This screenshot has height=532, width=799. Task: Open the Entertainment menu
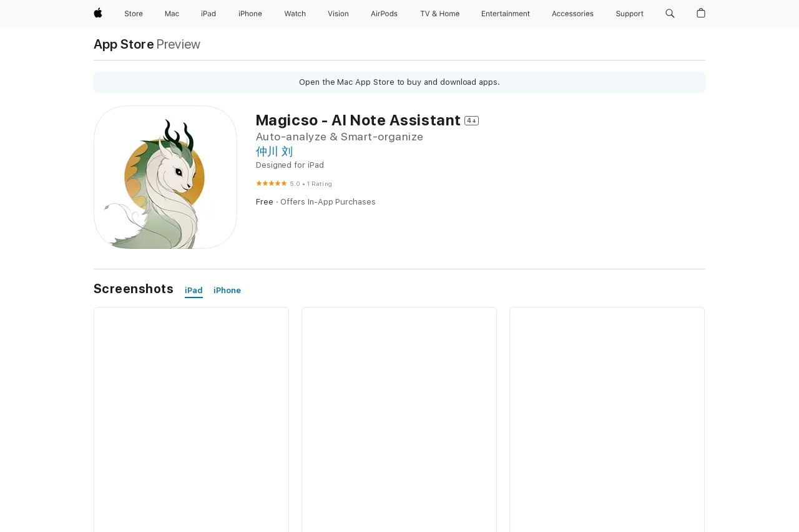[506, 14]
